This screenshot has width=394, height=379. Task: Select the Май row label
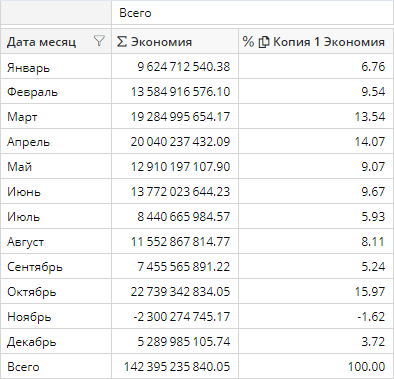19,166
